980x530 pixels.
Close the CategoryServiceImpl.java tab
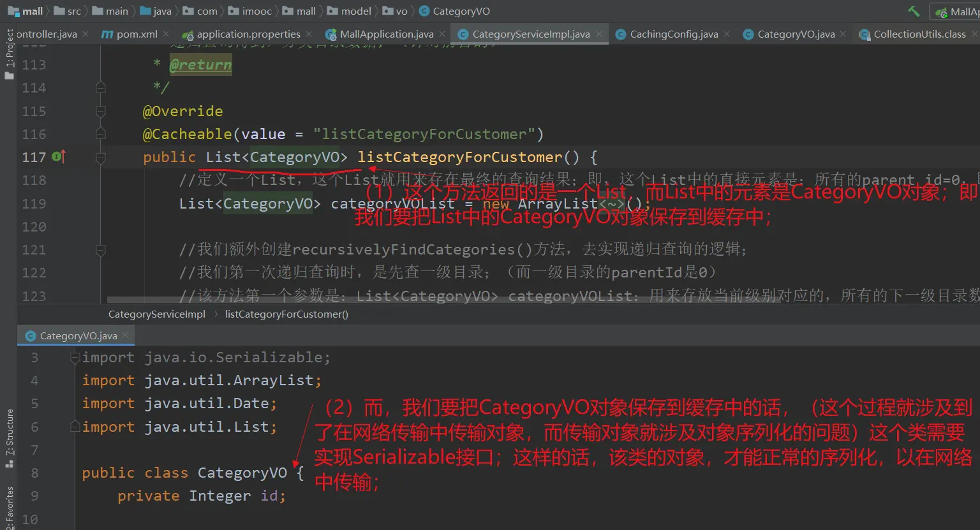coord(599,34)
